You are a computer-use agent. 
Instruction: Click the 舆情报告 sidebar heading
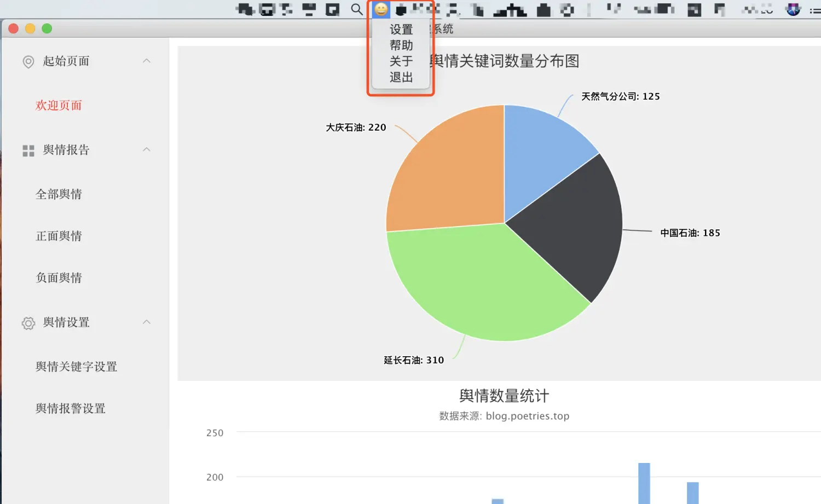tap(66, 149)
